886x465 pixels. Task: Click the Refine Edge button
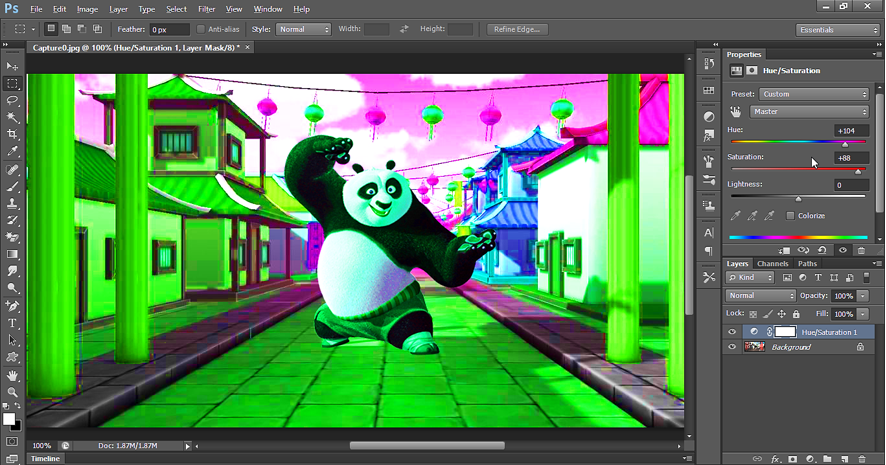point(517,29)
